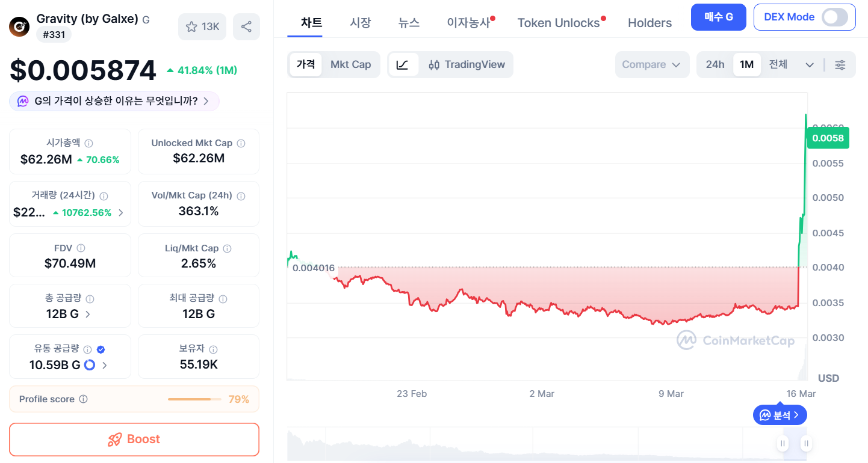Image resolution: width=868 pixels, height=463 pixels.
Task: Click the mini overview chart below main chart
Action: 548,444
